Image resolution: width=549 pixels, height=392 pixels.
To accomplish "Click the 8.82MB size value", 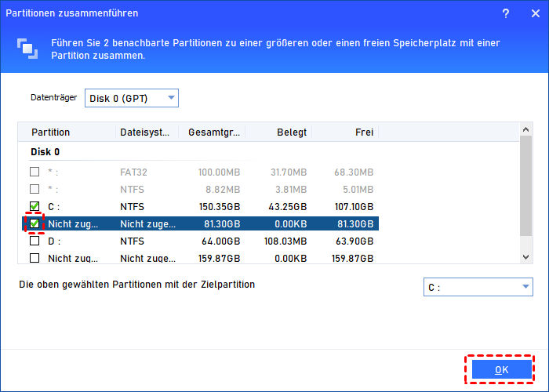I will click(223, 190).
